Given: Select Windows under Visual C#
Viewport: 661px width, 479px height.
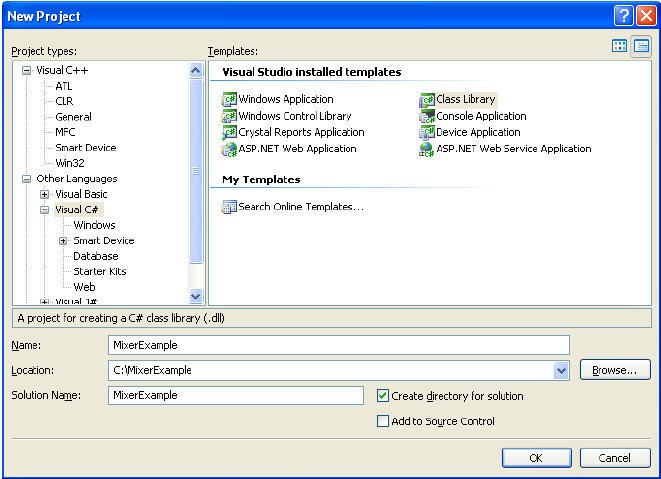Looking at the screenshot, I should point(94,225).
